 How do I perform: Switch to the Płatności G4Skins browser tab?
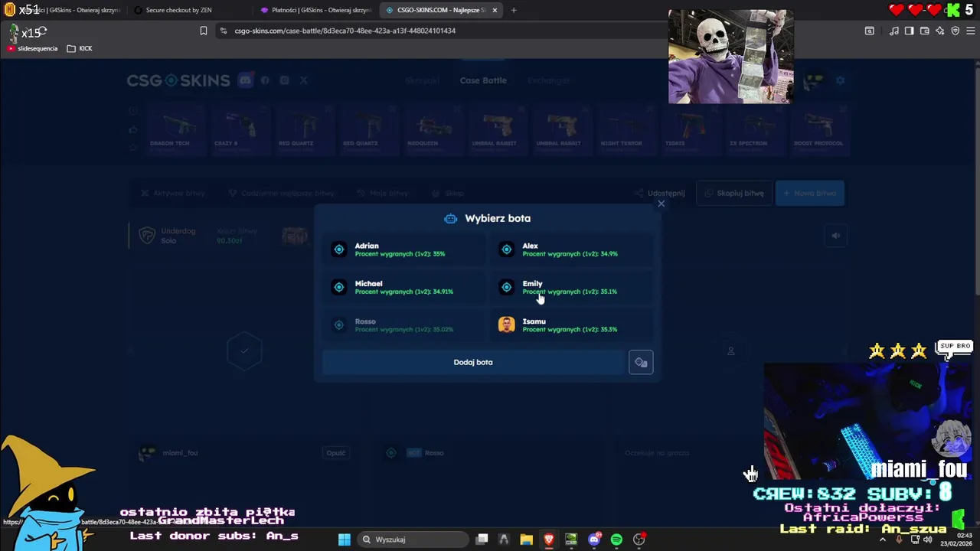click(x=315, y=10)
